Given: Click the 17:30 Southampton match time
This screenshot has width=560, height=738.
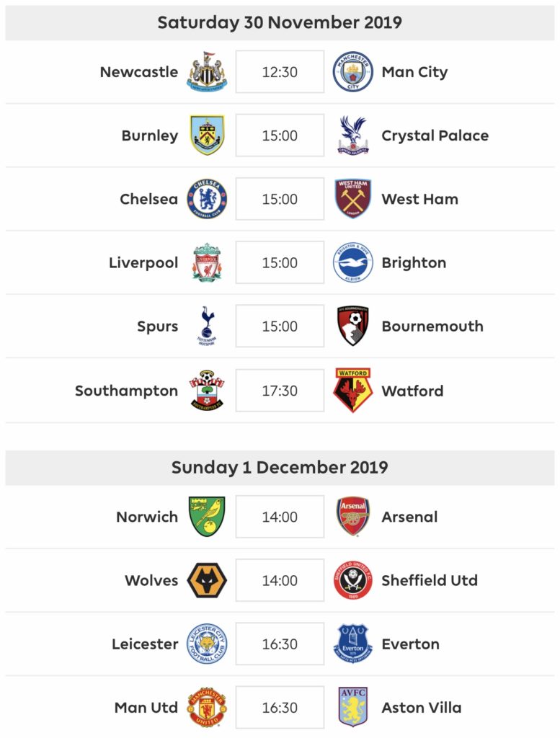Looking at the screenshot, I should [x=280, y=390].
